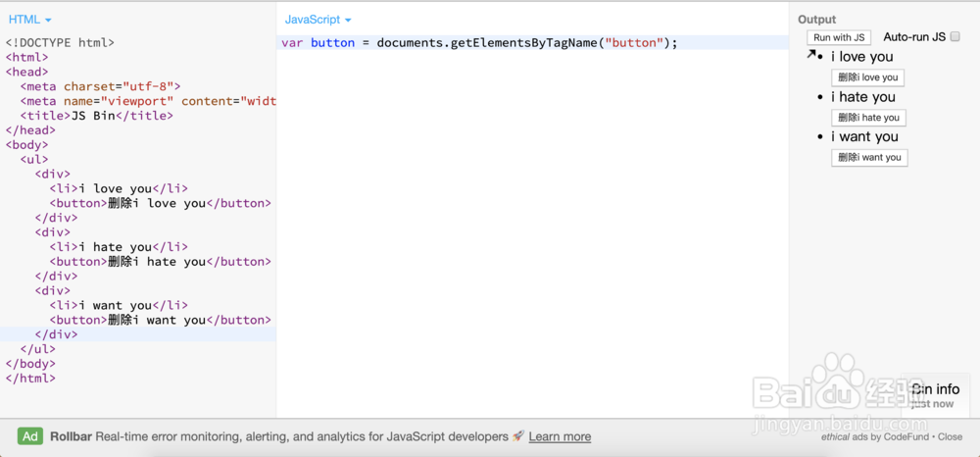Click the Output panel label
The image size is (980, 457).
[817, 20]
